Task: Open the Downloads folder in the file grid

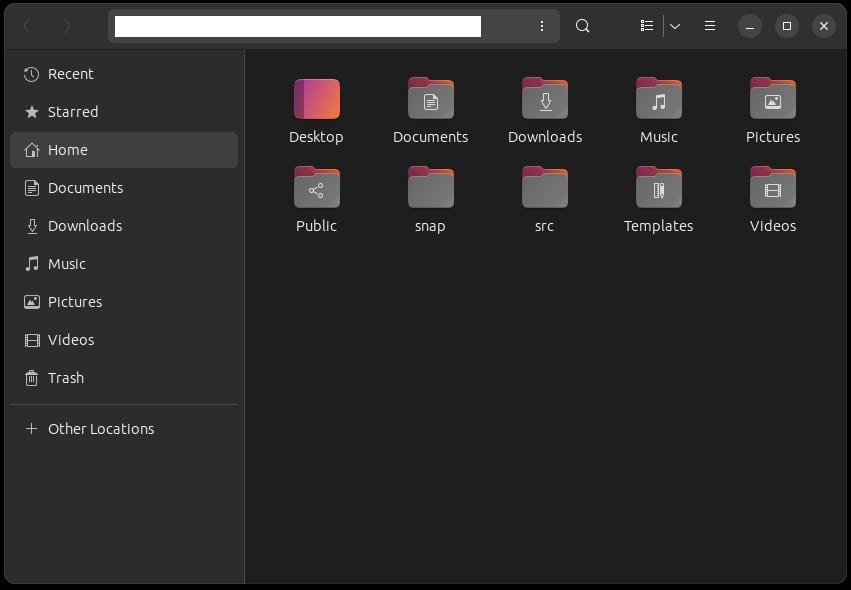Action: [x=545, y=99]
